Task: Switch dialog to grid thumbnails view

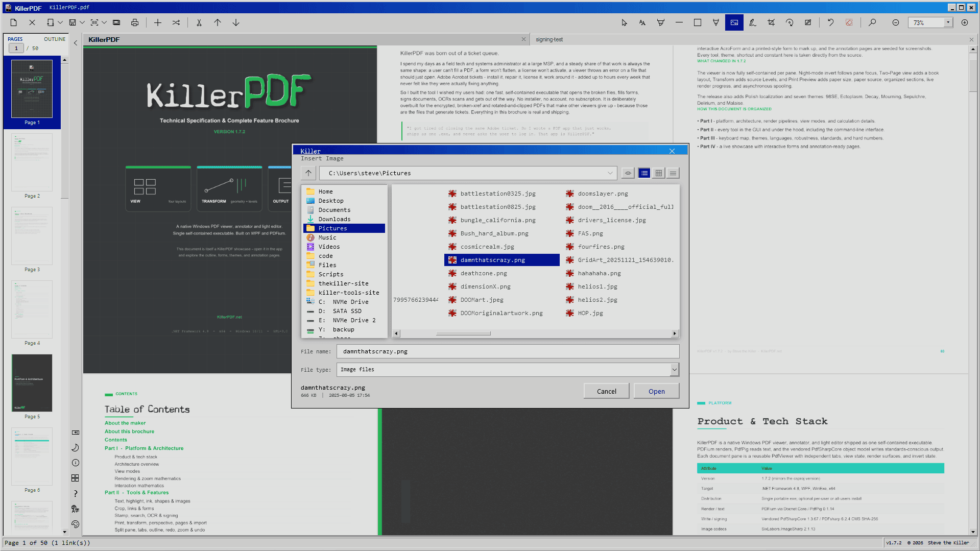Action: click(659, 173)
